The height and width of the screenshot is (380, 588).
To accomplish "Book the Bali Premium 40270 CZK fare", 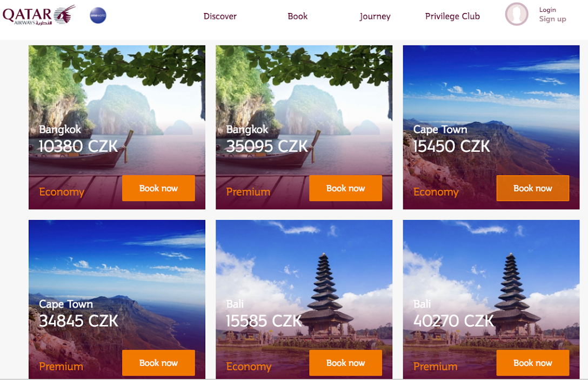I will click(x=532, y=363).
